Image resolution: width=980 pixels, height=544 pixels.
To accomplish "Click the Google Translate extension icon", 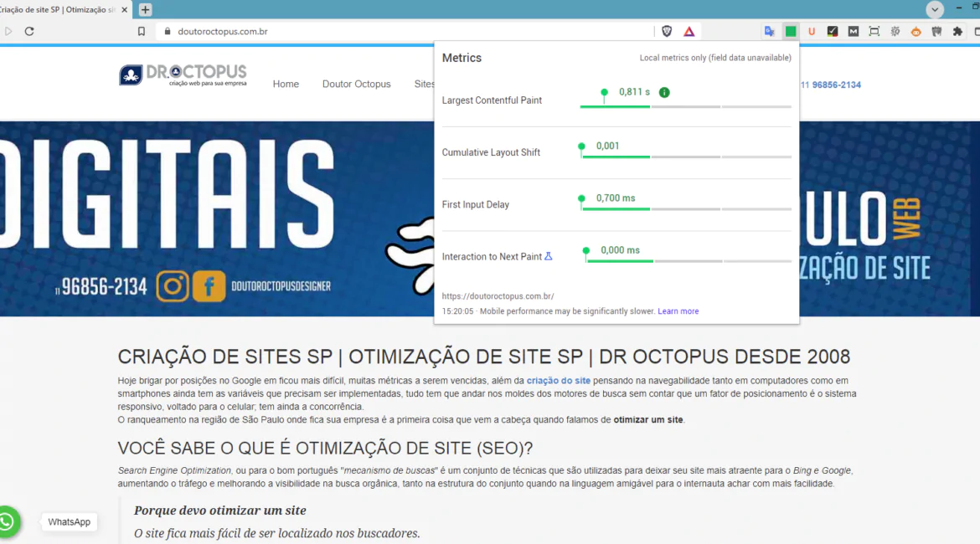I will coord(770,31).
